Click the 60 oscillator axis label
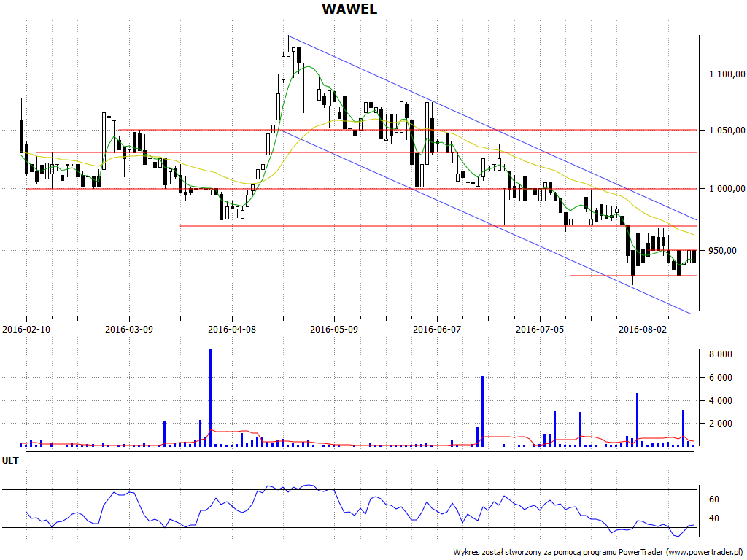 714,499
